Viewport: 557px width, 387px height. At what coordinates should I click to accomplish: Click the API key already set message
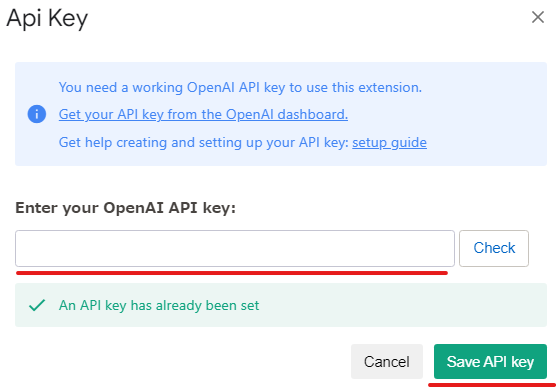click(159, 305)
